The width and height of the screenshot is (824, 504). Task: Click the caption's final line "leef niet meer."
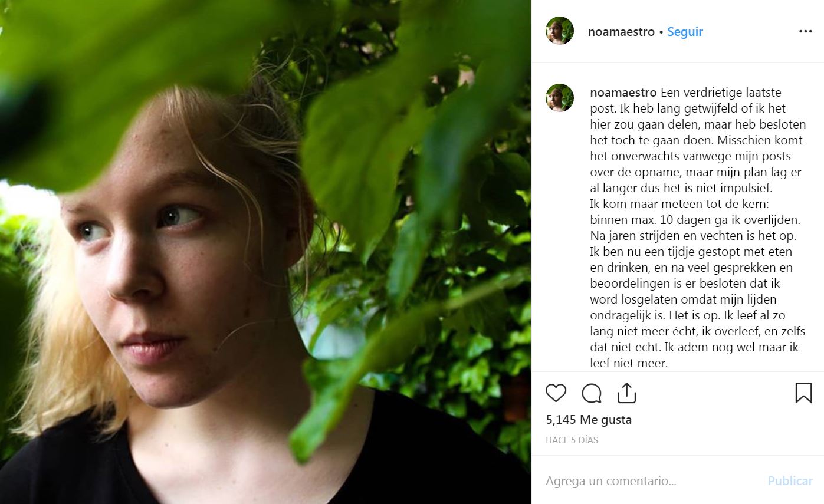[x=629, y=363]
